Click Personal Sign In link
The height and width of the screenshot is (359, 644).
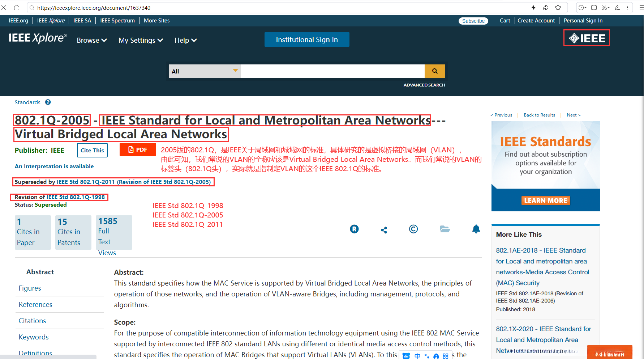click(x=583, y=21)
